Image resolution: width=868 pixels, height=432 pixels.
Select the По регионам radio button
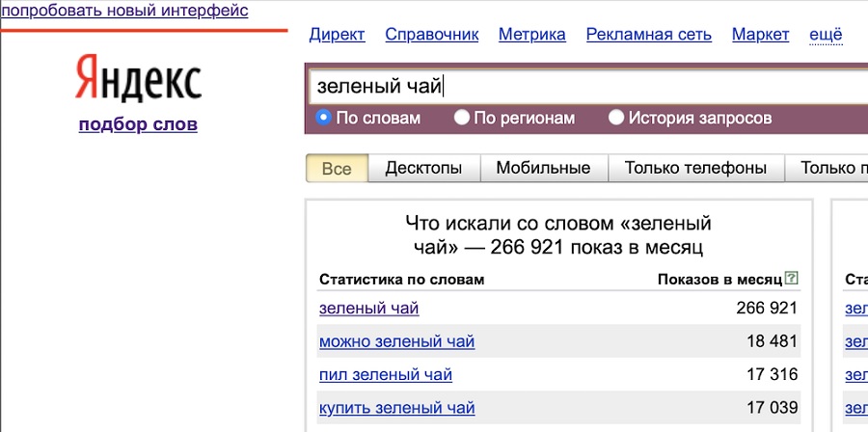tap(462, 118)
